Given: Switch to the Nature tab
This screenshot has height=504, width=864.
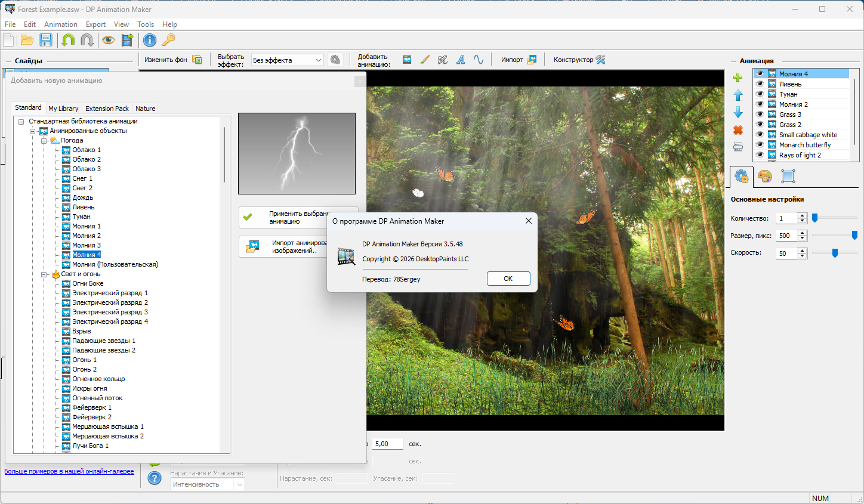Looking at the screenshot, I should click(145, 109).
